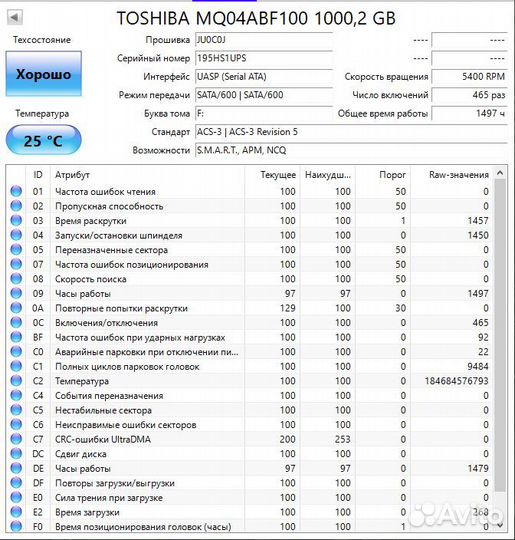
Task: Click the 25 °C temperature button
Action: [x=43, y=140]
